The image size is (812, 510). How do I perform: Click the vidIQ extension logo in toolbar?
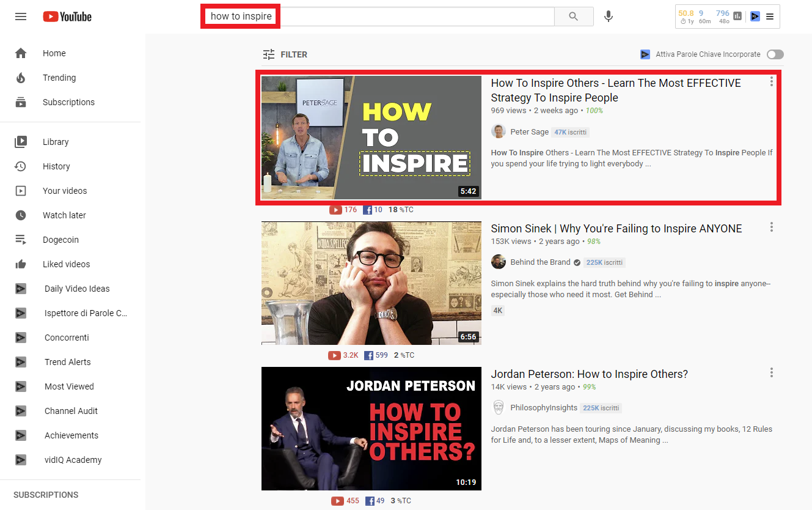click(755, 17)
